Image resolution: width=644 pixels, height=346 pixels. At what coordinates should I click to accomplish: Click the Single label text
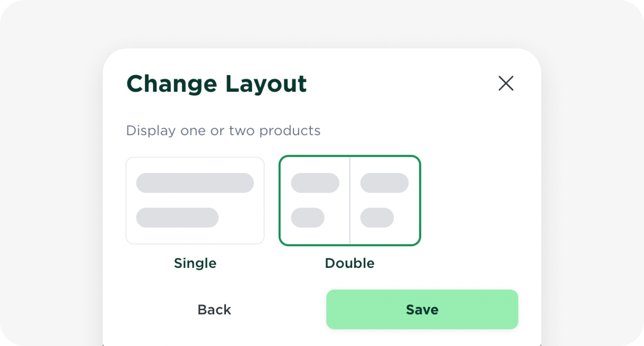click(x=195, y=263)
